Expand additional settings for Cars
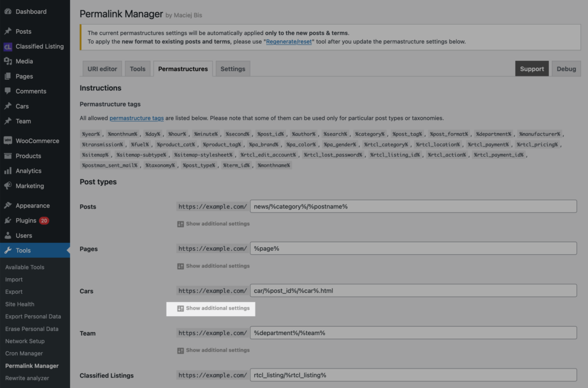The image size is (588, 388). (214, 308)
